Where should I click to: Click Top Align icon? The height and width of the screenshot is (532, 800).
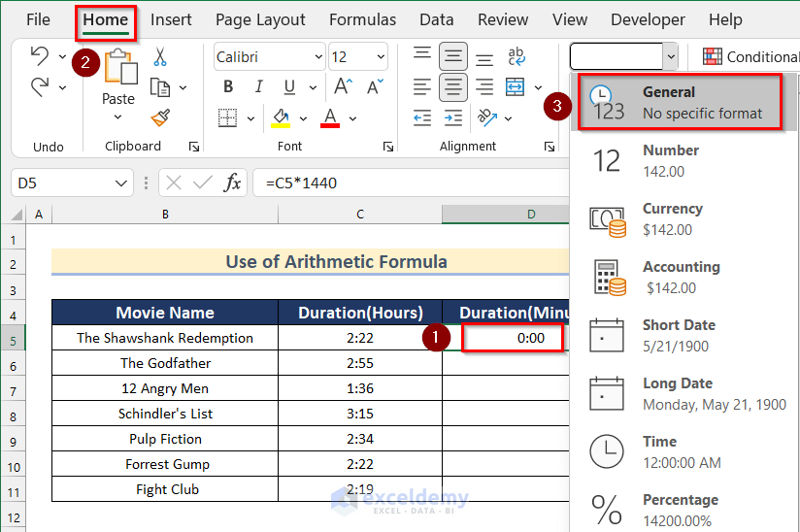[422, 54]
